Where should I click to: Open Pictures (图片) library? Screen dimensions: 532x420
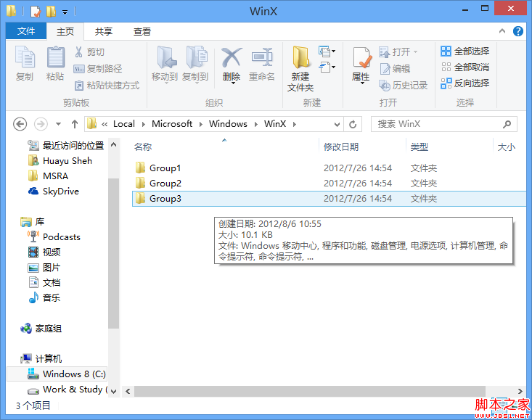pyautogui.click(x=44, y=268)
